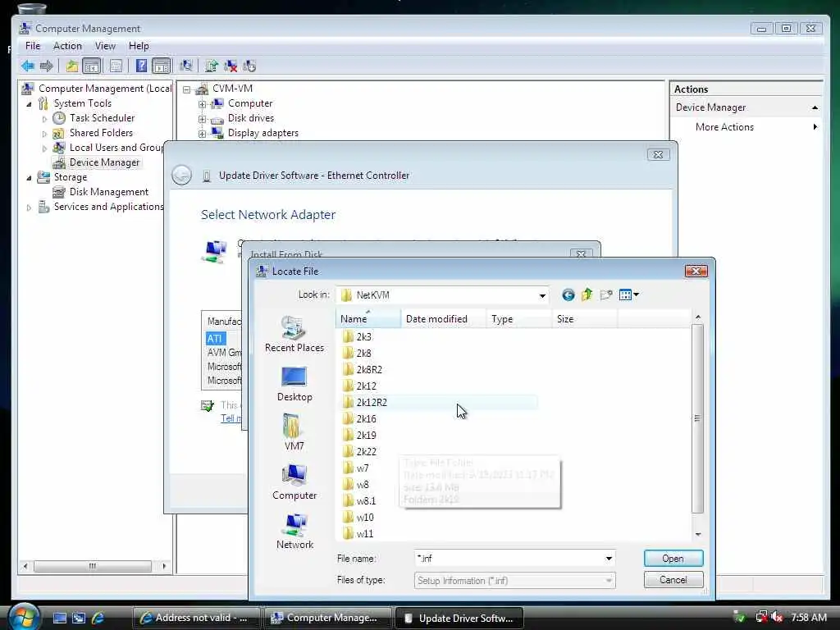Image resolution: width=840 pixels, height=630 pixels.
Task: Toggle the show/hide console tree toolbar icon
Action: pyautogui.click(x=92, y=66)
